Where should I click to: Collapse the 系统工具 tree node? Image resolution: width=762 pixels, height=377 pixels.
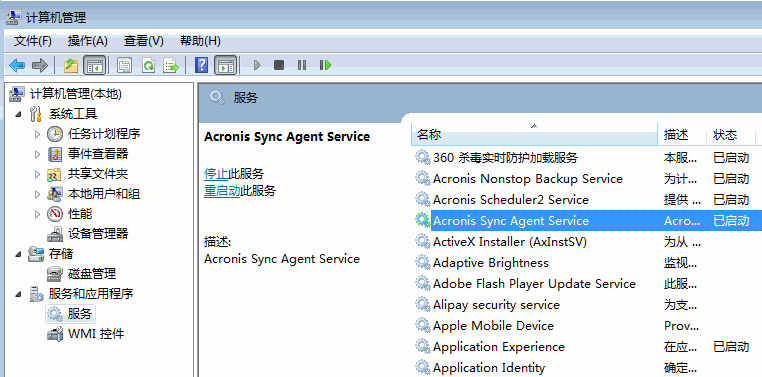18,114
